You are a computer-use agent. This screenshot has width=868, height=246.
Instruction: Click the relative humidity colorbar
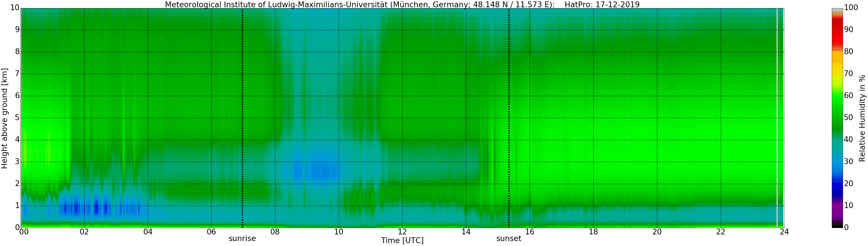tap(837, 118)
